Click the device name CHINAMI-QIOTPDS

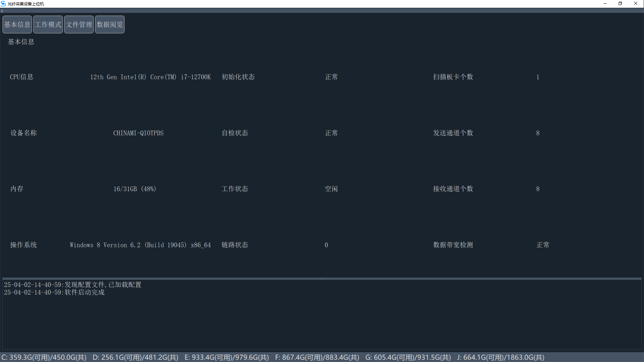[138, 133]
